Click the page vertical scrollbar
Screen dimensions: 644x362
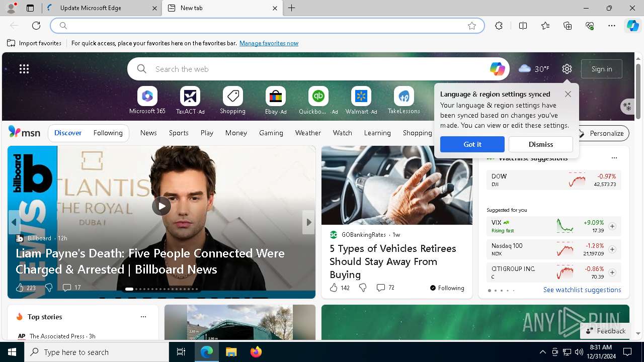[x=638, y=90]
